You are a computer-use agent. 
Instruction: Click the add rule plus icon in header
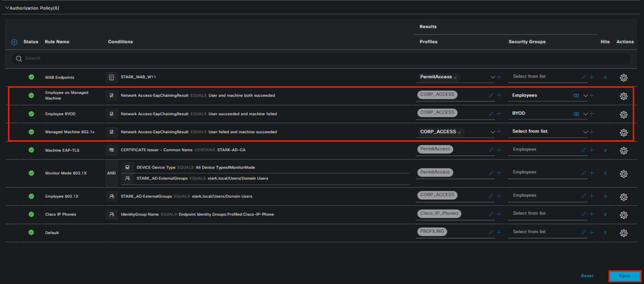coord(14,42)
